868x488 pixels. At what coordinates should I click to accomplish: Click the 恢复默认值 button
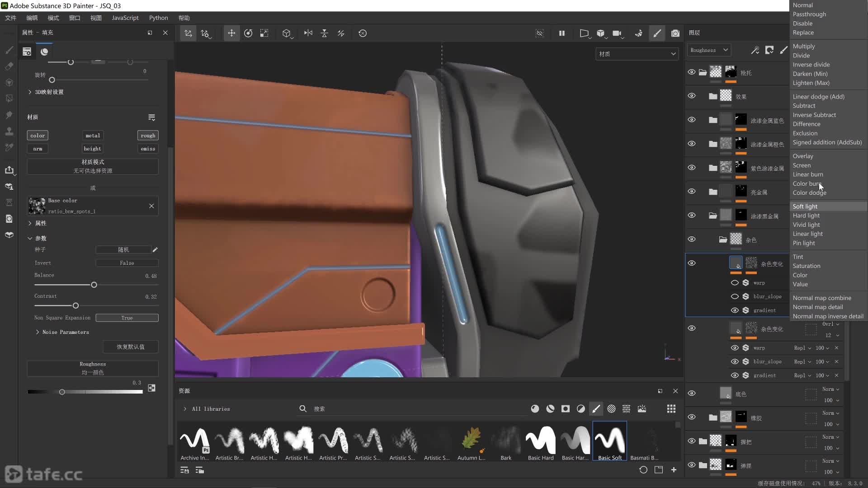(x=131, y=347)
